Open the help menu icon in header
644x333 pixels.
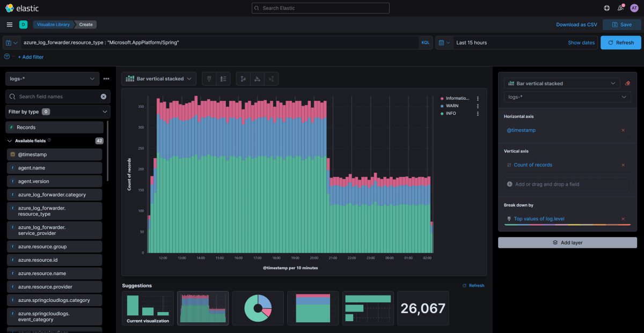click(607, 8)
